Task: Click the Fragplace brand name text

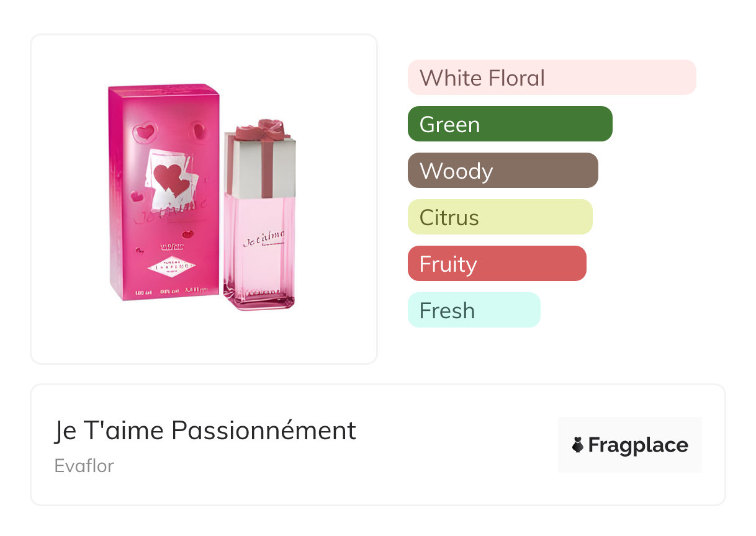Action: pyautogui.click(x=638, y=445)
